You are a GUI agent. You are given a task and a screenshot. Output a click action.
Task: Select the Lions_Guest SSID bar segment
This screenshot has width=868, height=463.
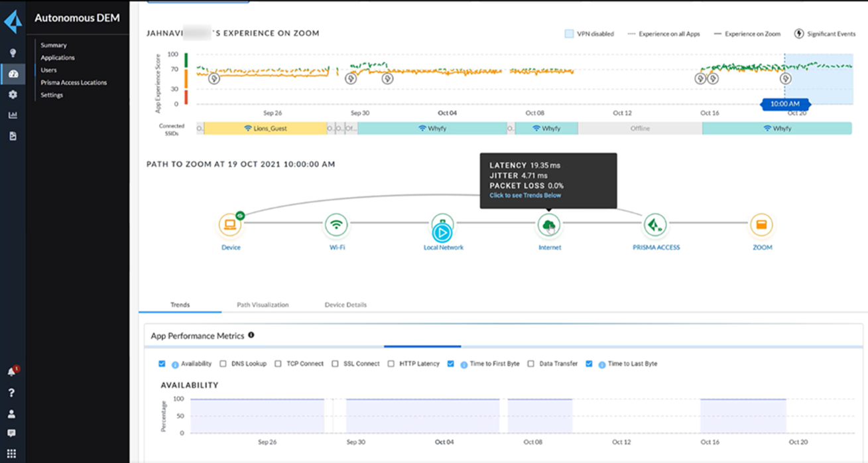pos(265,129)
